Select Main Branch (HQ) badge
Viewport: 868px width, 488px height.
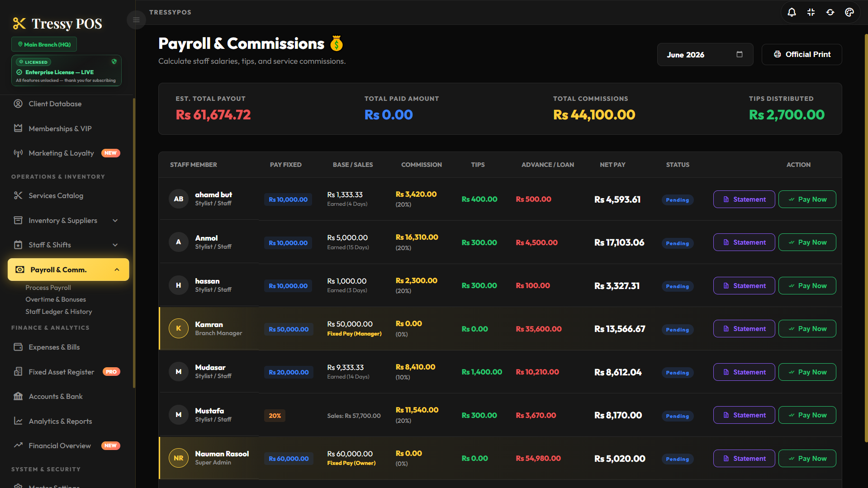[44, 44]
